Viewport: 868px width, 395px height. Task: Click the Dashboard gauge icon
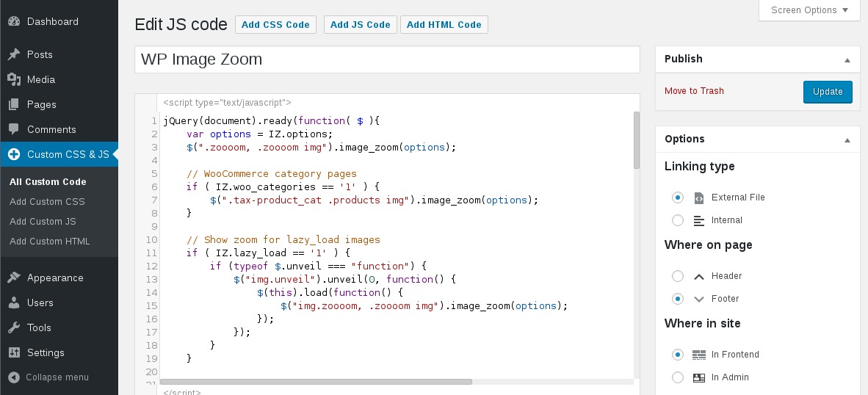(x=14, y=21)
